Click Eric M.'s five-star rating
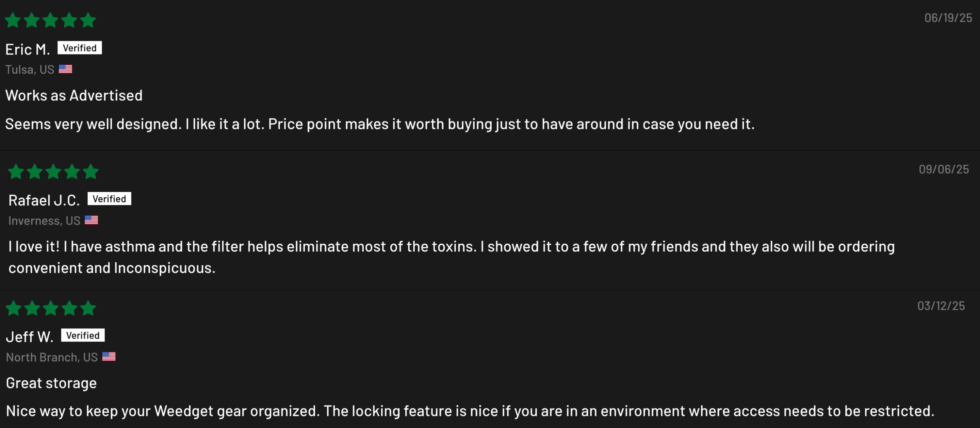 point(50,20)
